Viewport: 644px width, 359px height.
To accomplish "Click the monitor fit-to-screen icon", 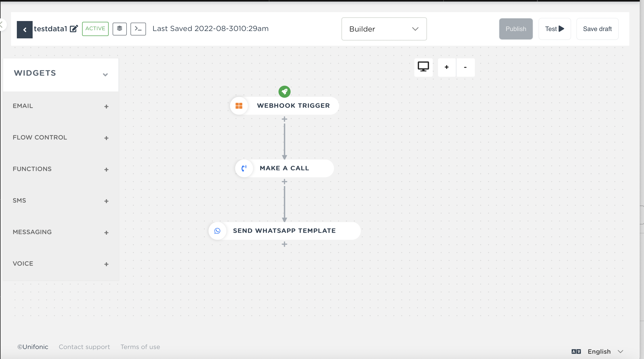I will point(423,67).
